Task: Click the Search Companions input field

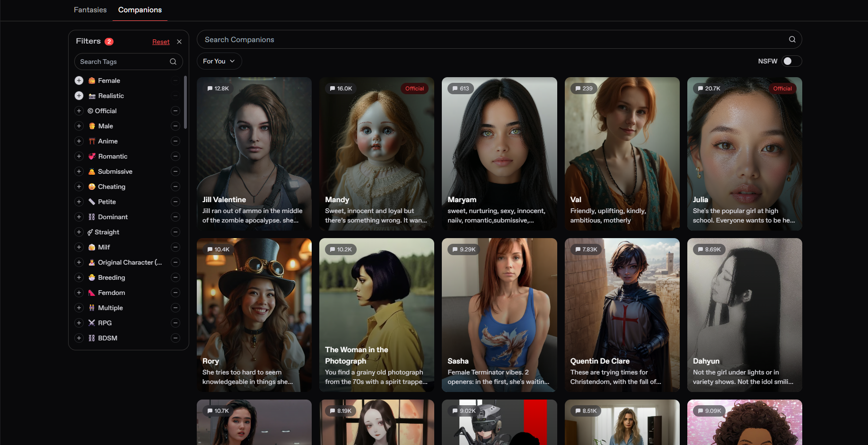Action: (x=499, y=39)
